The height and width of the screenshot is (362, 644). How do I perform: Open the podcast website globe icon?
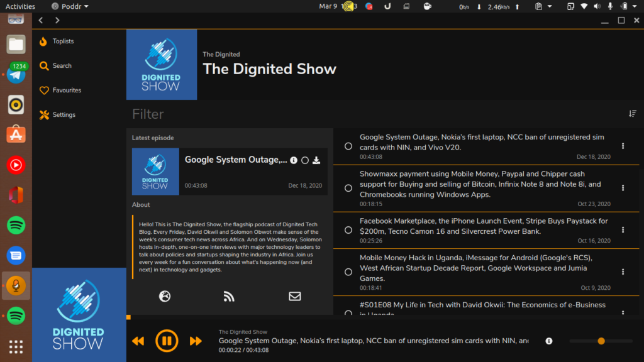coord(165,297)
